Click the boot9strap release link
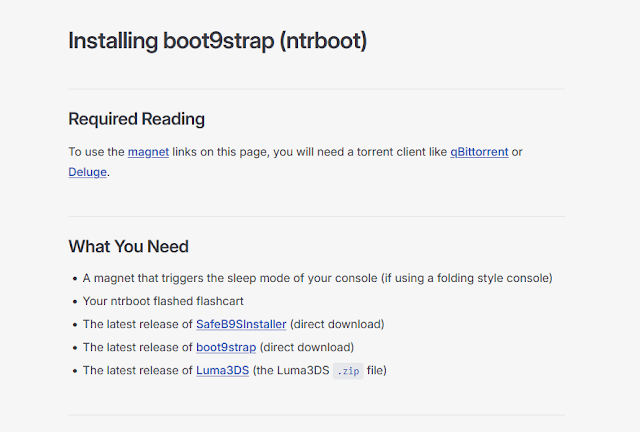Image resolution: width=640 pixels, height=432 pixels. [226, 347]
